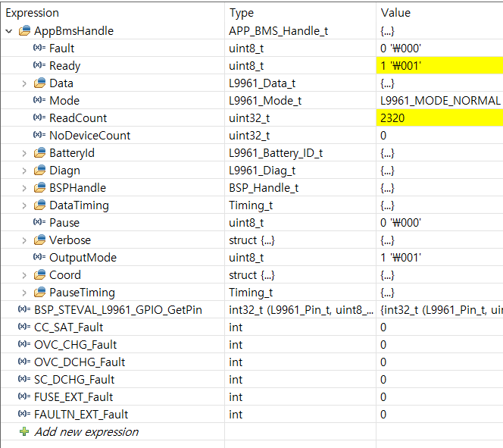Select the FAULTN_EXT_Fault expression name
This screenshot has width=503, height=448.
coord(81,415)
